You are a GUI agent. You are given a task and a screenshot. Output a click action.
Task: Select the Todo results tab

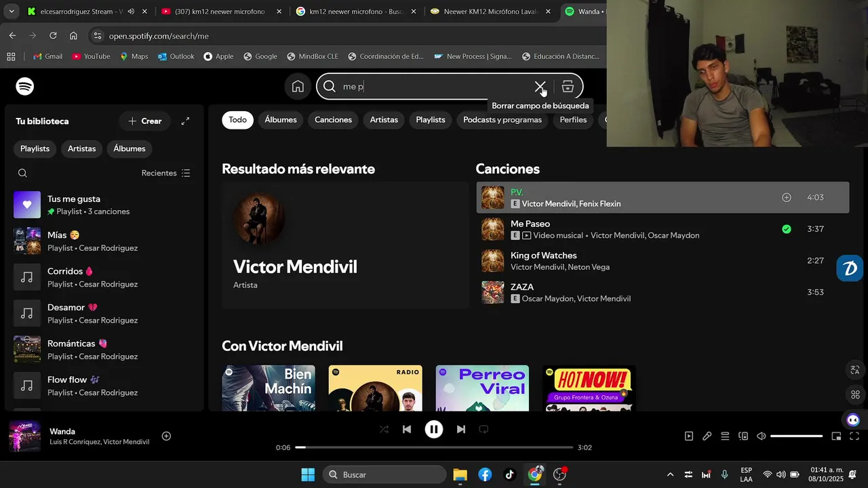click(237, 120)
